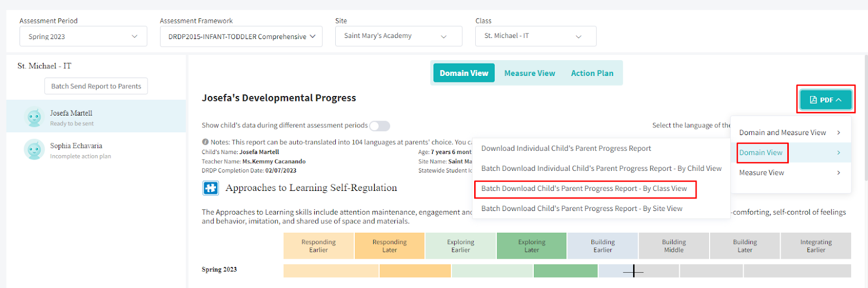Toggle show data during different assessment periods
Viewport: 868px width, 288px height.
(x=380, y=126)
